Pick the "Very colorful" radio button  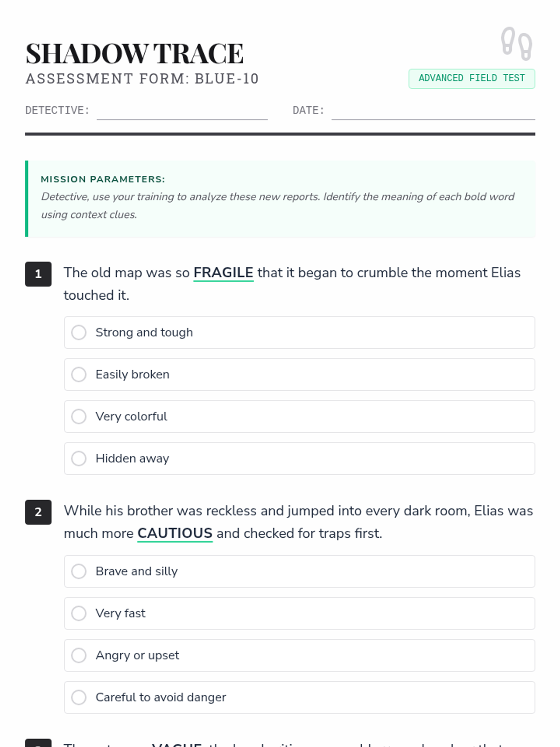(79, 416)
